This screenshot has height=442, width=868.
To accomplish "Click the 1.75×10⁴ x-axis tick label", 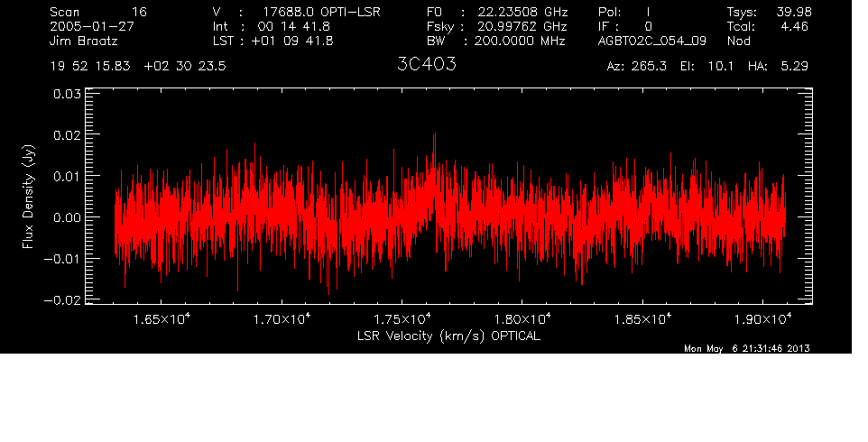I will coord(403,319).
